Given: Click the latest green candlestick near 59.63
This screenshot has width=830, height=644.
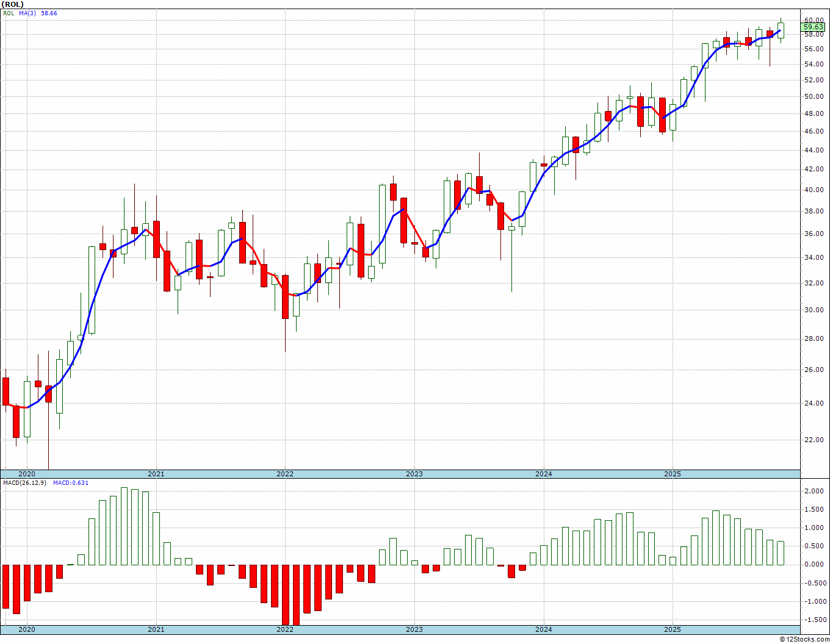Looking at the screenshot, I should click(781, 30).
